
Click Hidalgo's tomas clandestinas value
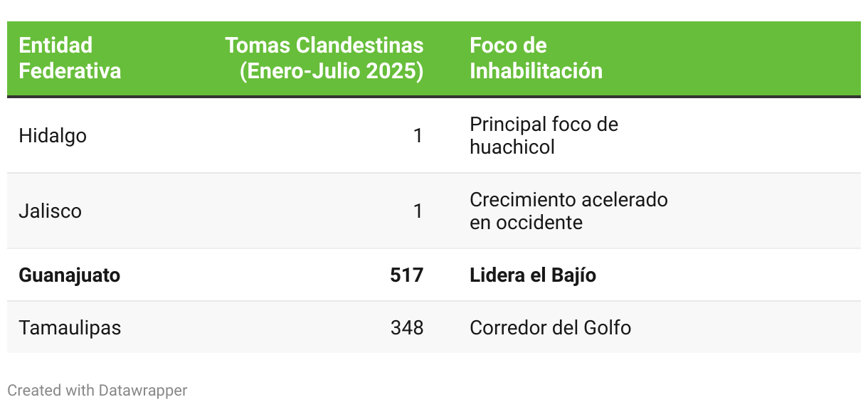[418, 135]
